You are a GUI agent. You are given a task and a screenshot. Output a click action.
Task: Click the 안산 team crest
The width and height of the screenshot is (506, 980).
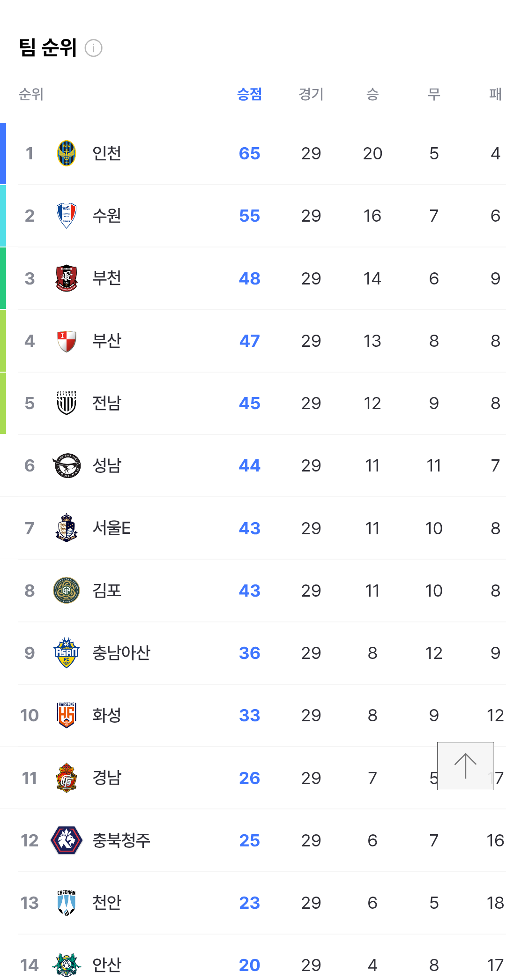(x=67, y=965)
